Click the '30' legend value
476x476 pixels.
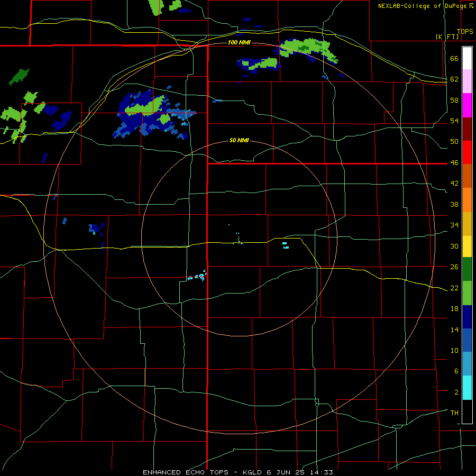point(454,246)
